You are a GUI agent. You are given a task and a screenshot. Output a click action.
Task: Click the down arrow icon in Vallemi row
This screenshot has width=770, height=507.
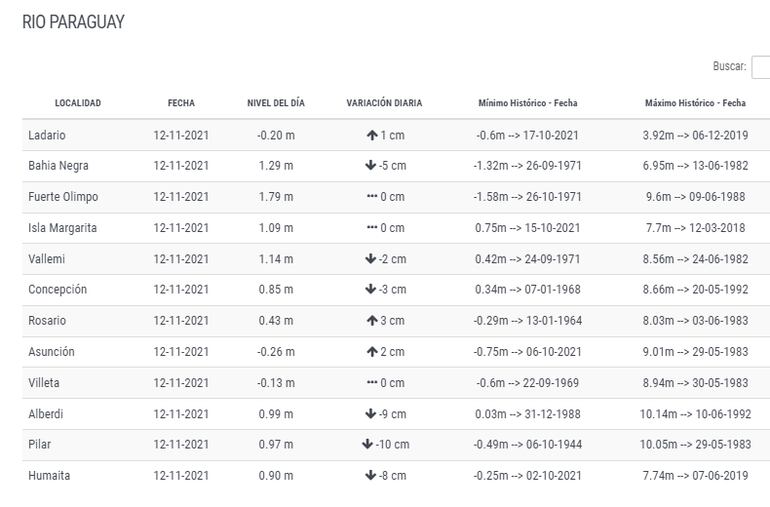[370, 259]
